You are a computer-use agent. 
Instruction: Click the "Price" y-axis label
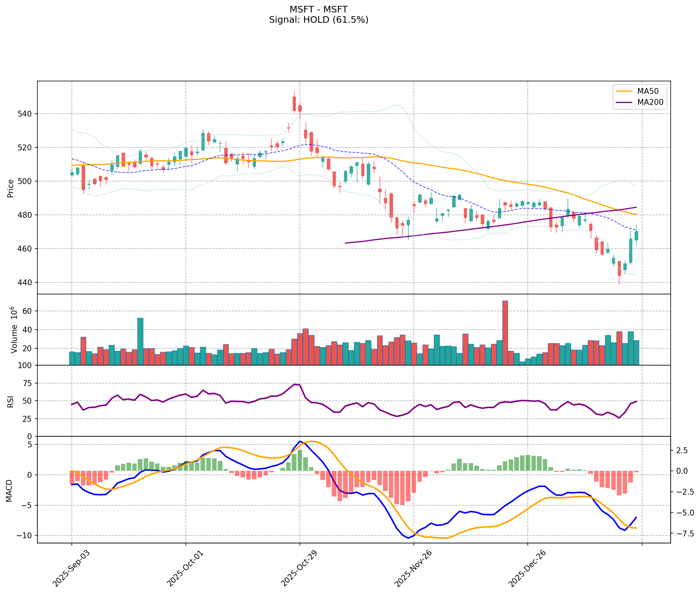(x=11, y=188)
